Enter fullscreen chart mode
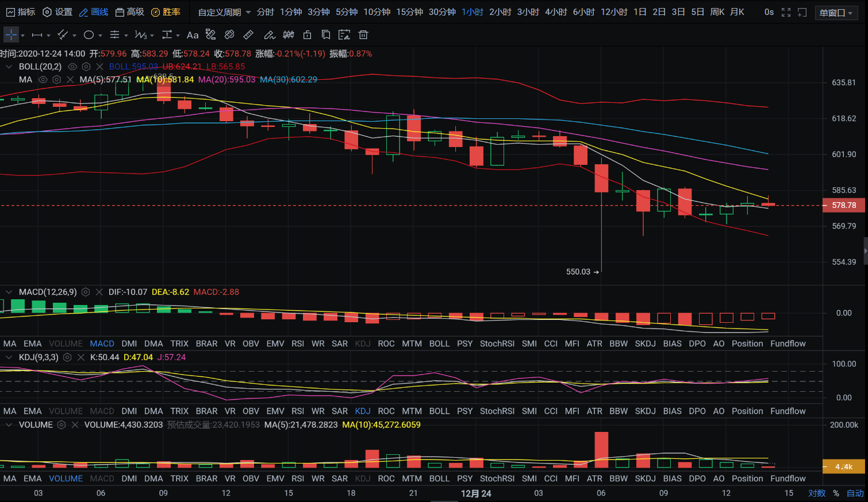Image resolution: width=868 pixels, height=502 pixels. click(786, 12)
